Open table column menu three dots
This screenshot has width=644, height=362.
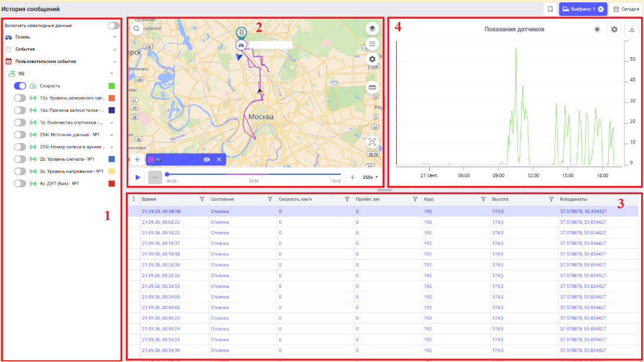(x=134, y=199)
